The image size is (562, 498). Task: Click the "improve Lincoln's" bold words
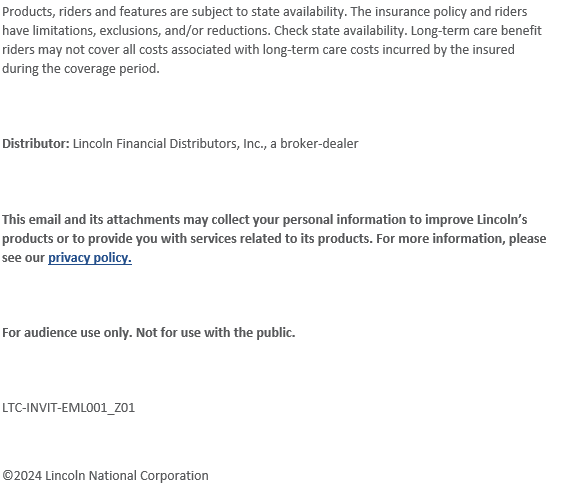(476, 219)
